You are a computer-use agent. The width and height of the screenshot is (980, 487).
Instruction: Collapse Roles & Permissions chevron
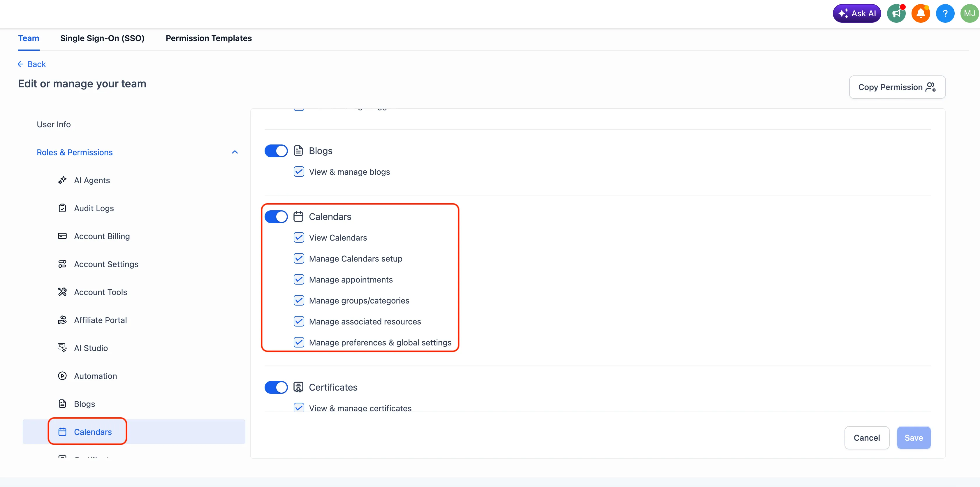pos(235,152)
